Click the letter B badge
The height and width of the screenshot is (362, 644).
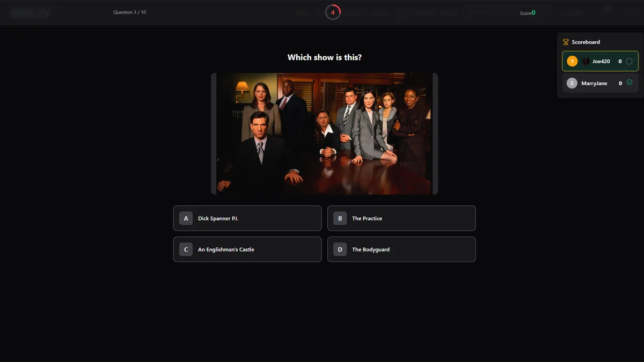point(340,218)
